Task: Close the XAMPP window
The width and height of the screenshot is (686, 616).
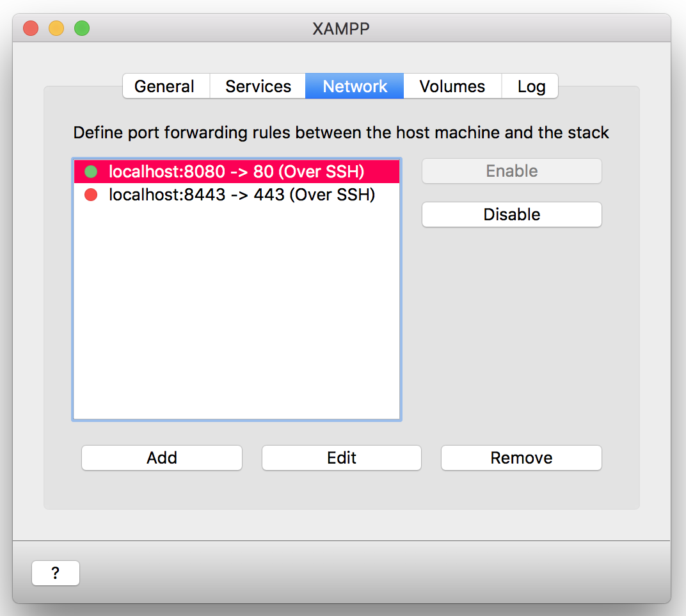Action: click(31, 28)
